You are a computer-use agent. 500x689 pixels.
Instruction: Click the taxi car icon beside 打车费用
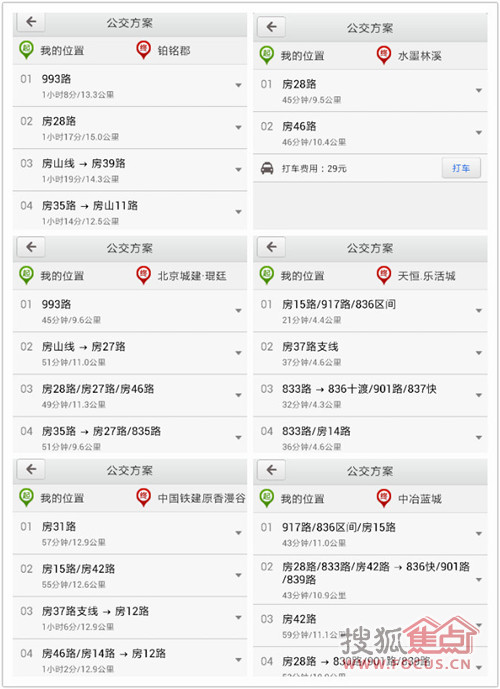click(x=267, y=168)
